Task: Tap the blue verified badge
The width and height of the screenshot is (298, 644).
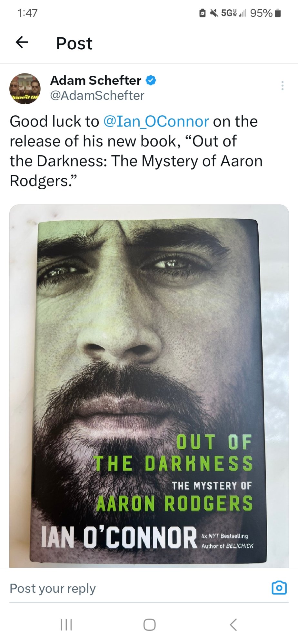Action: click(x=151, y=80)
